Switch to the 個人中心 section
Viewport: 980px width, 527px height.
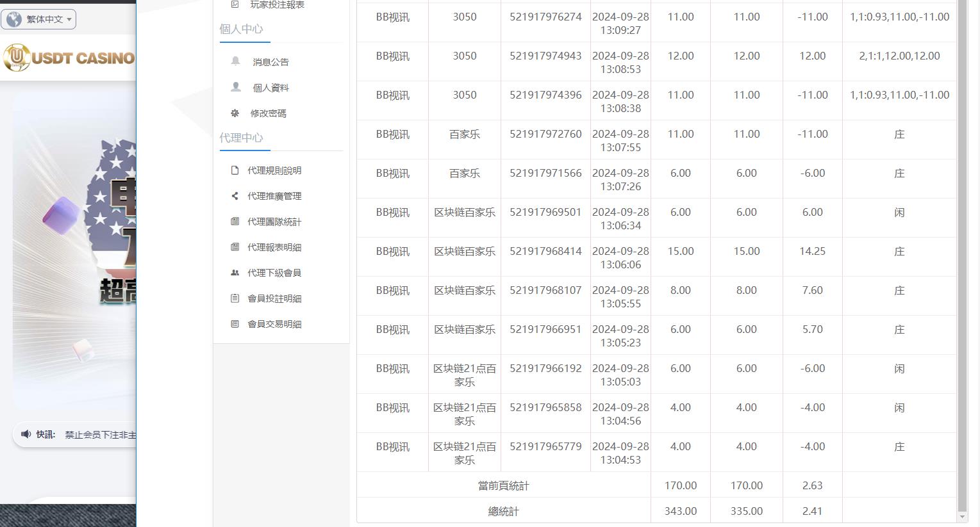point(243,29)
